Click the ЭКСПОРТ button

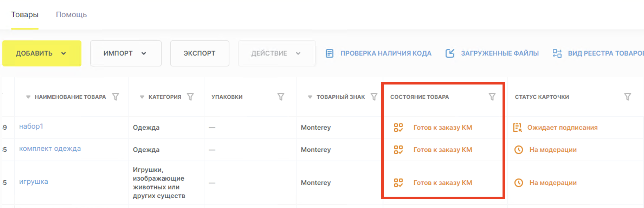[200, 53]
